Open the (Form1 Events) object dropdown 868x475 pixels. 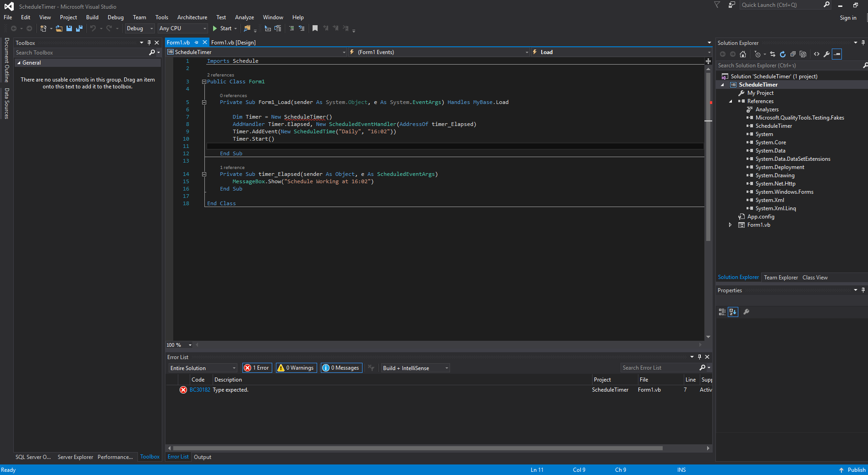coord(439,52)
